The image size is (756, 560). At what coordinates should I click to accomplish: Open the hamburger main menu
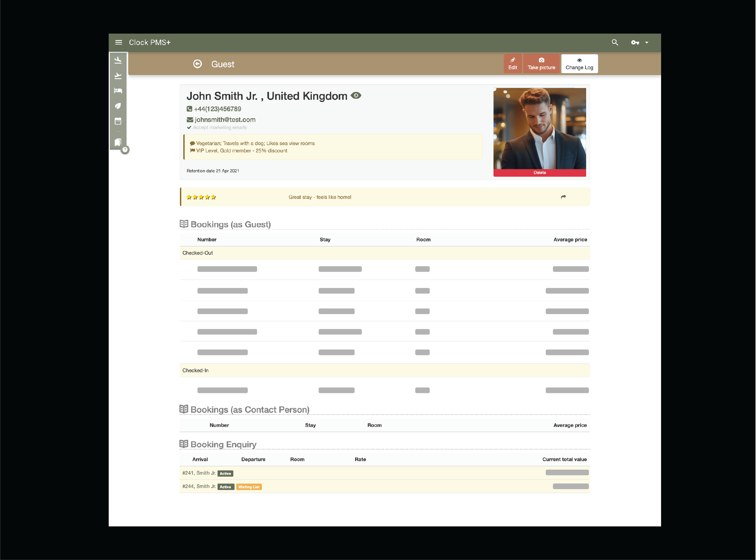click(119, 42)
